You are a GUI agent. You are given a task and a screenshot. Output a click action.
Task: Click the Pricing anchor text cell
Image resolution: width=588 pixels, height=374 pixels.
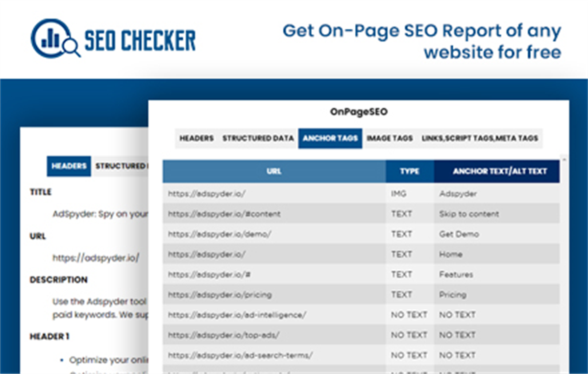[497, 295]
